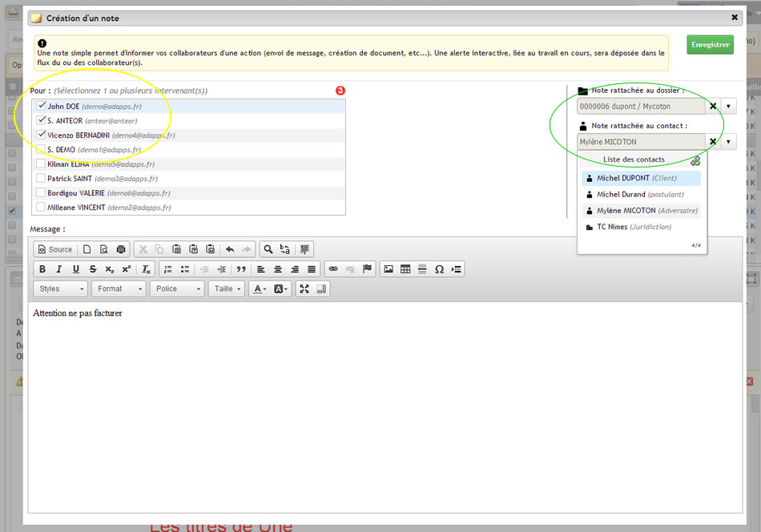
Task: Open the find magnifier tool
Action: point(268,249)
